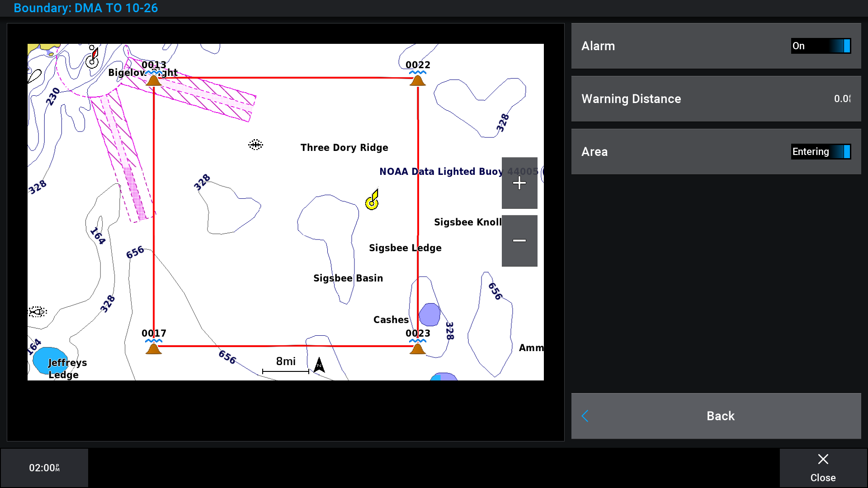
Task: Tap the Sigsbee Knoll label
Action: [x=468, y=222]
